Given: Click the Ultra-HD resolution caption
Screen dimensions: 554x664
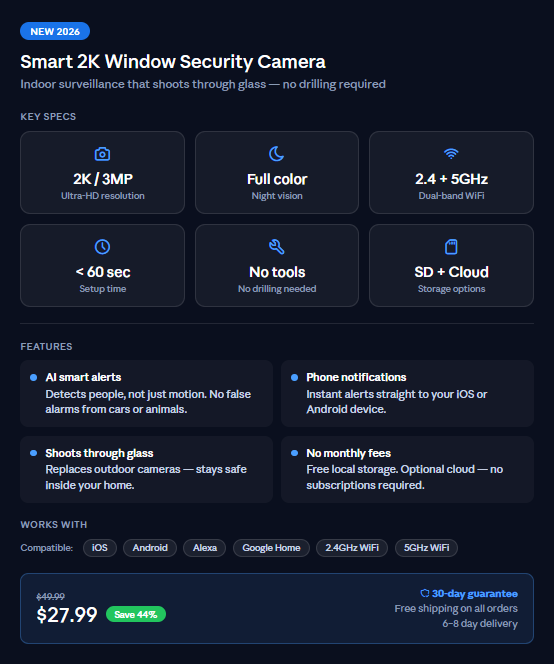Looking at the screenshot, I should pyautogui.click(x=102, y=196).
